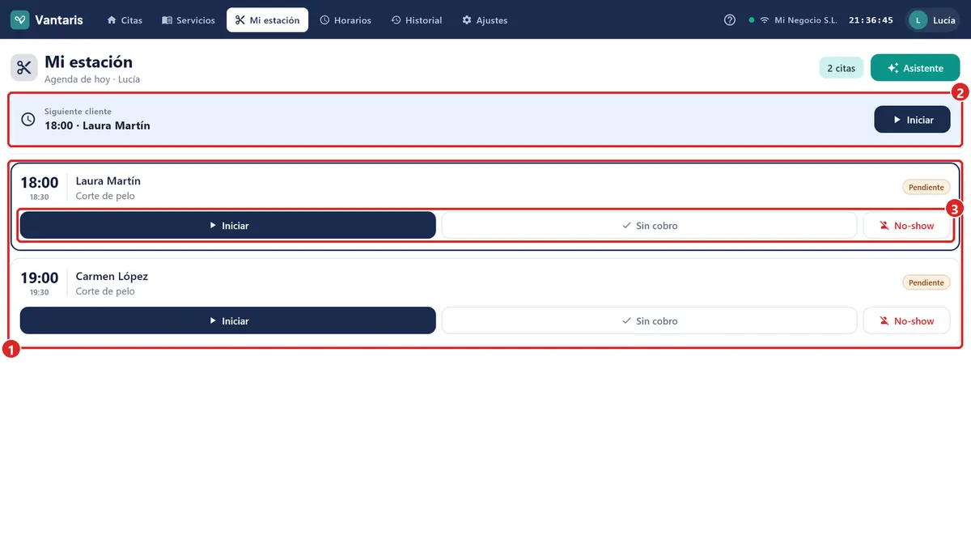Click the 18:30 end time
The image size is (971, 560).
point(40,197)
